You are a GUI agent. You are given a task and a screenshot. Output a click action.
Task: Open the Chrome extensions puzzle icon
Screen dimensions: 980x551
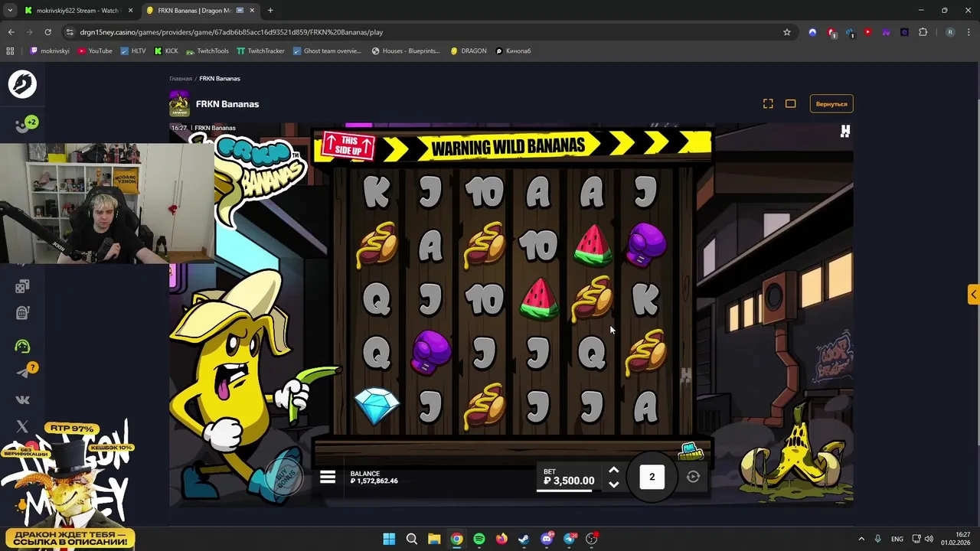pos(923,32)
